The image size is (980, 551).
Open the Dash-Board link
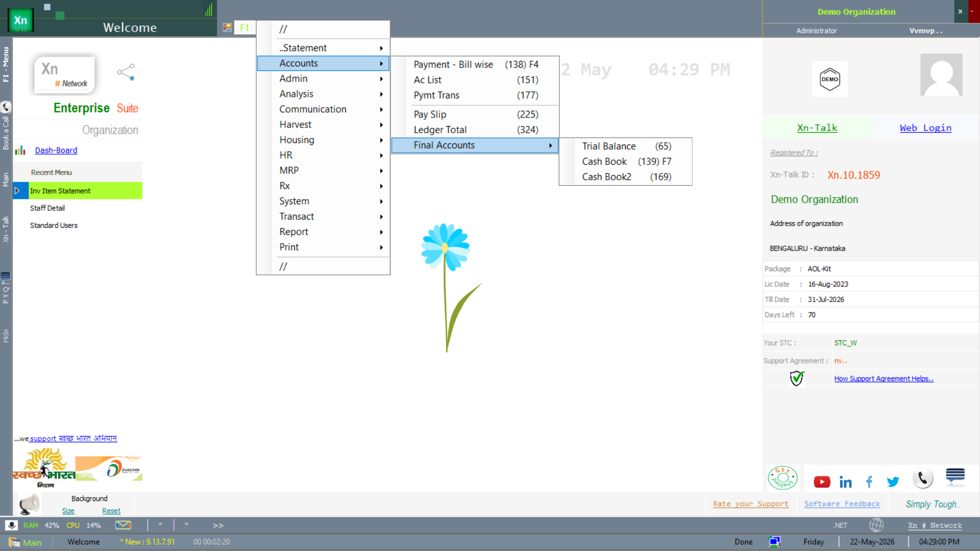(x=56, y=150)
